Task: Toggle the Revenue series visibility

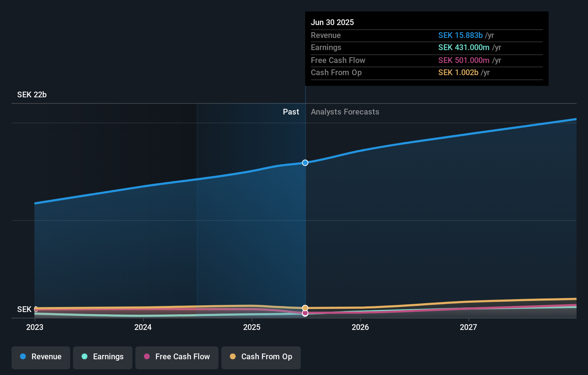Action: (40, 357)
